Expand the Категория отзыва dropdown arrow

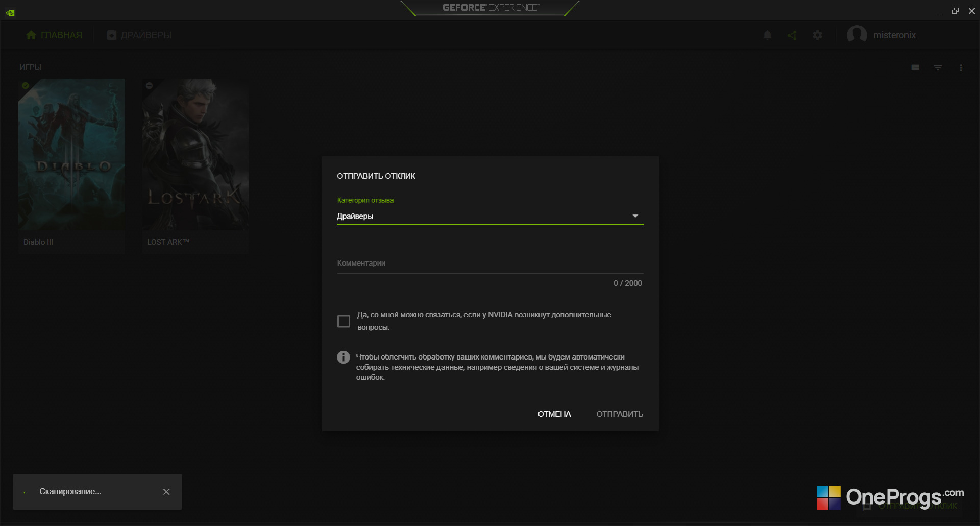point(635,216)
